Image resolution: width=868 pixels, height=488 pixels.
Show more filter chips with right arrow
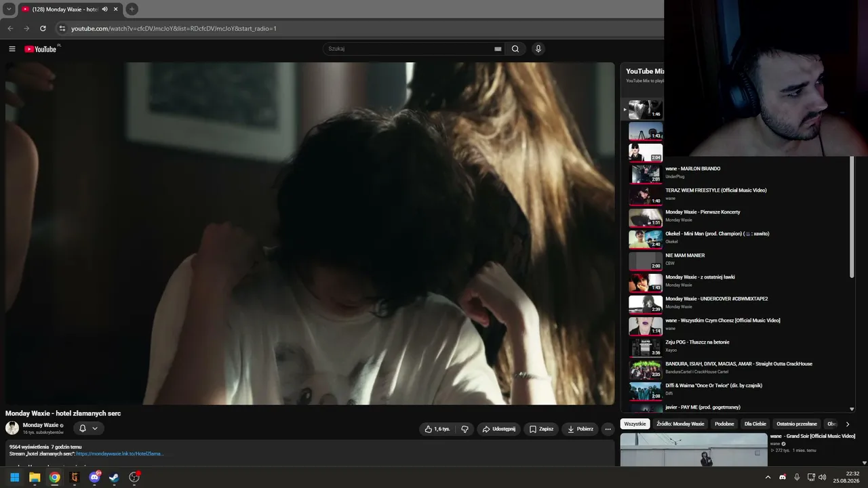point(847,424)
